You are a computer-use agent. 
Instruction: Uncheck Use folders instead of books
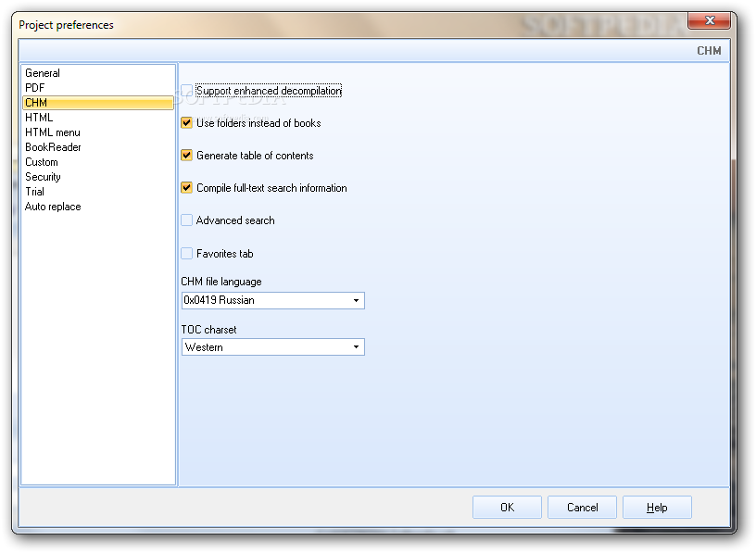pyautogui.click(x=186, y=123)
